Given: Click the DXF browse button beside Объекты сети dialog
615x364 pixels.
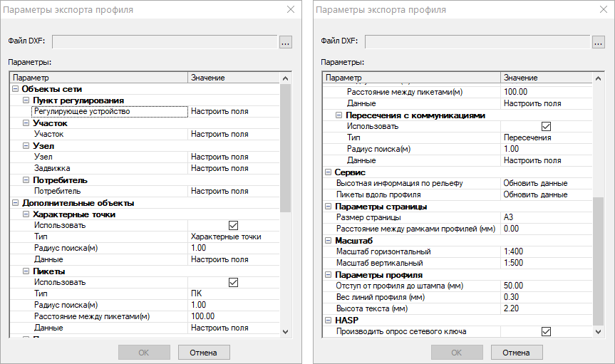Looking at the screenshot, I should (x=286, y=42).
